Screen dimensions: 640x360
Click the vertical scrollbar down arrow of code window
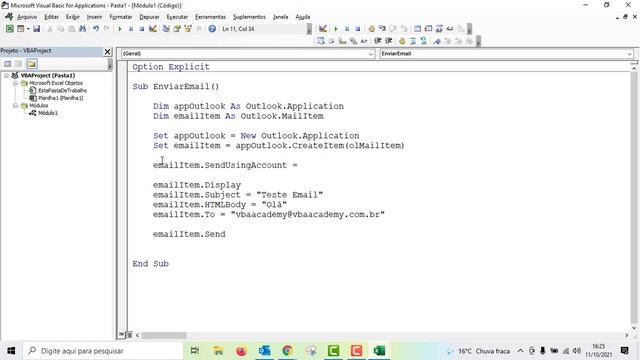(x=634, y=328)
